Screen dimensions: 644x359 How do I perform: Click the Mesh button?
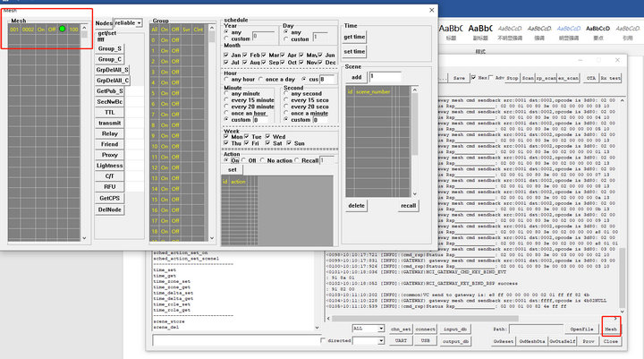point(611,329)
